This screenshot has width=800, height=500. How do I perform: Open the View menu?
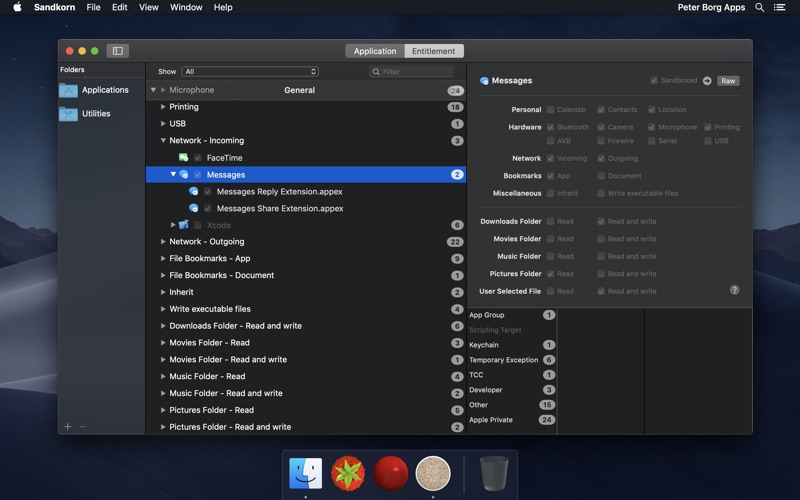pyautogui.click(x=148, y=7)
